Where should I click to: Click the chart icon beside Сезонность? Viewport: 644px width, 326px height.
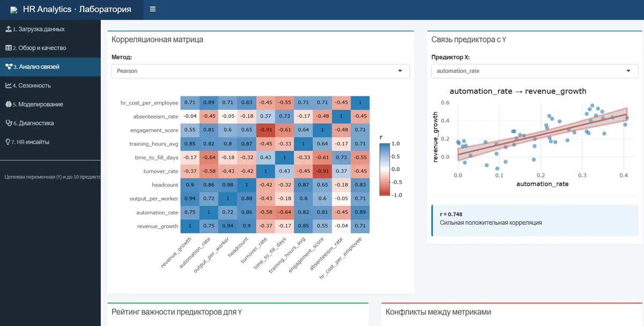[x=8, y=85]
